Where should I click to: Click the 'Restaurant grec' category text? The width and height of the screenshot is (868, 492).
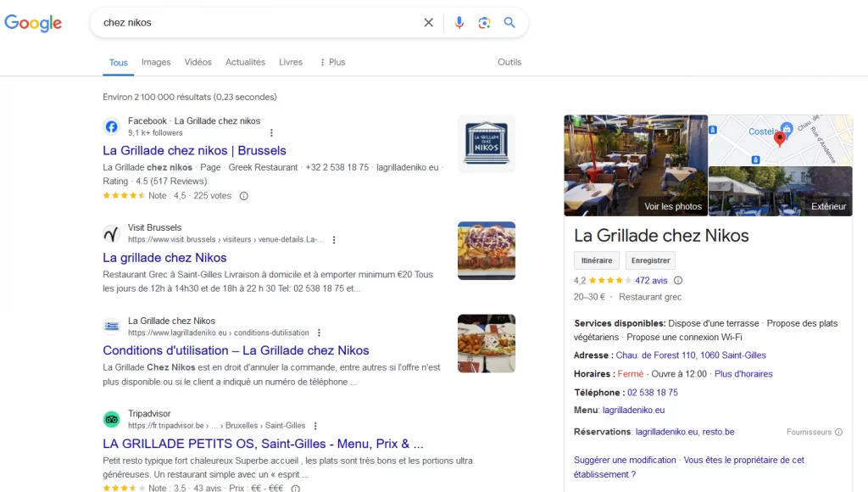650,297
